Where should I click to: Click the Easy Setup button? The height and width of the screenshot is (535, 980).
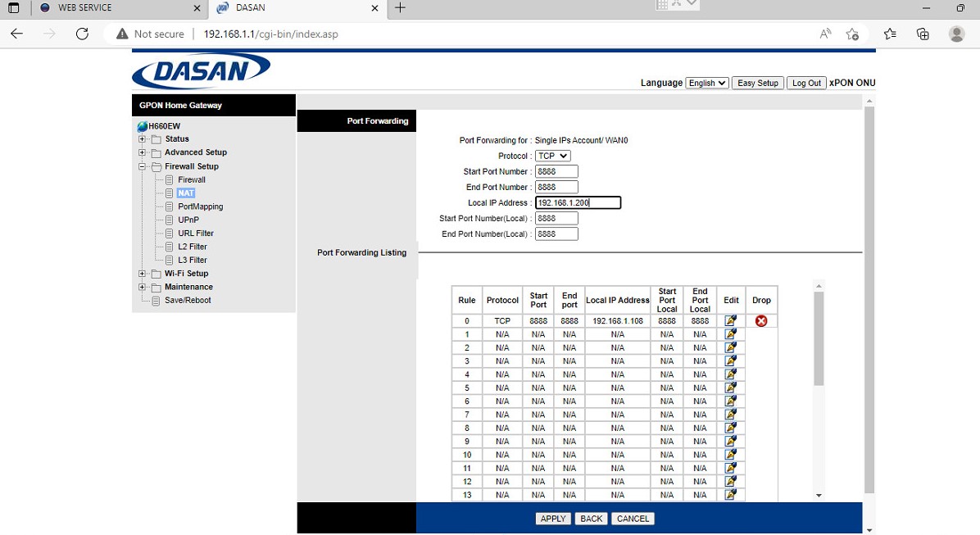coord(757,83)
